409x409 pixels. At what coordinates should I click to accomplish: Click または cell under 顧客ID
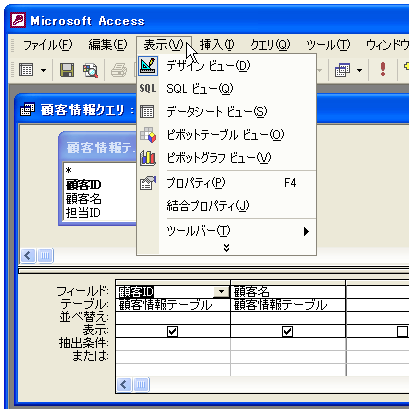tap(173, 357)
